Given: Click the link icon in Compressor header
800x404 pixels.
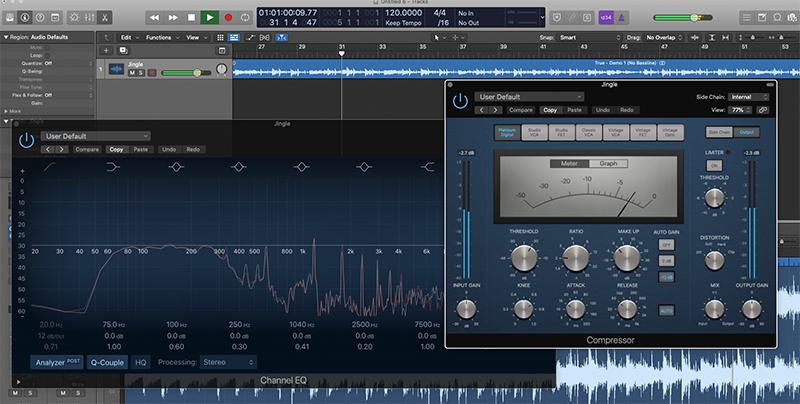Looking at the screenshot, I should coord(763,109).
